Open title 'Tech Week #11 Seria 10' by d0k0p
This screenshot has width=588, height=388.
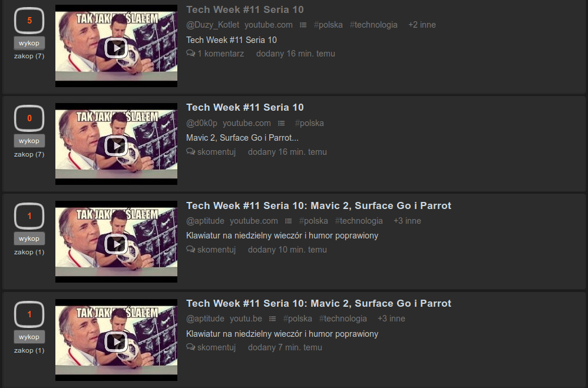[x=245, y=108]
